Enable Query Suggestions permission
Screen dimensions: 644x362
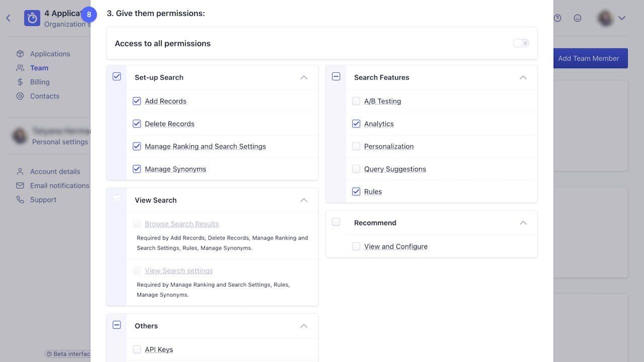click(356, 169)
